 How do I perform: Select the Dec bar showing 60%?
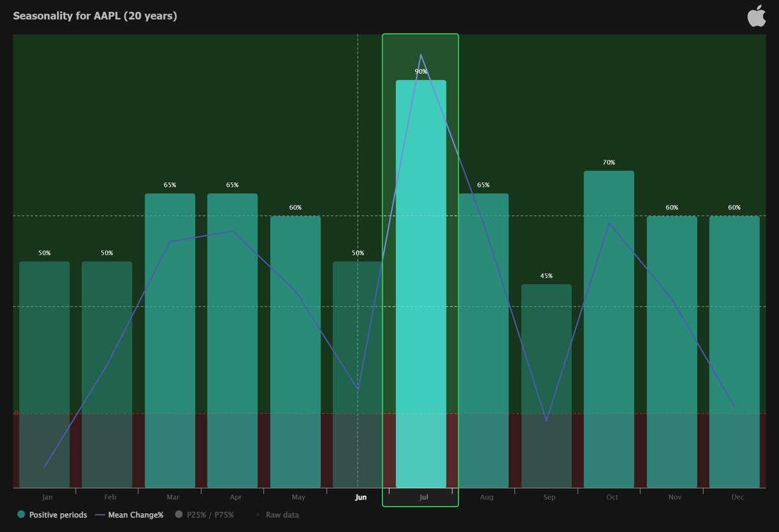(734, 352)
